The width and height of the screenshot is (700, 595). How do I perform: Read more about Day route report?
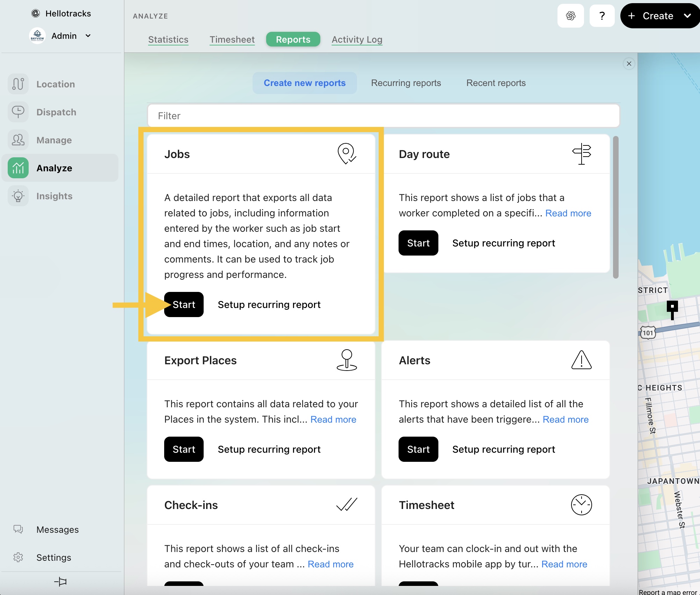[568, 213]
